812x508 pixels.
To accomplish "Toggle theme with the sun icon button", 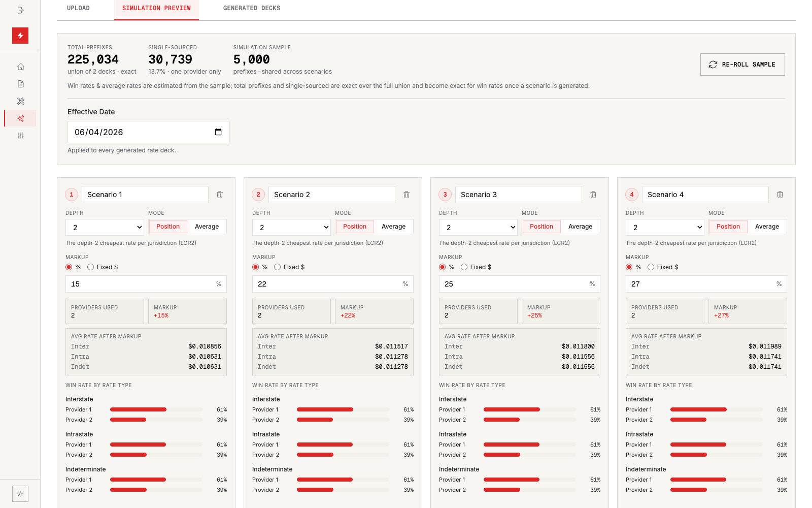I will pyautogui.click(x=20, y=494).
